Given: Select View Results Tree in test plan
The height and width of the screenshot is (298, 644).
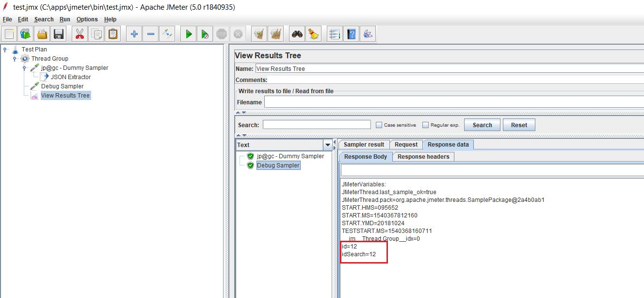Looking at the screenshot, I should 65,95.
